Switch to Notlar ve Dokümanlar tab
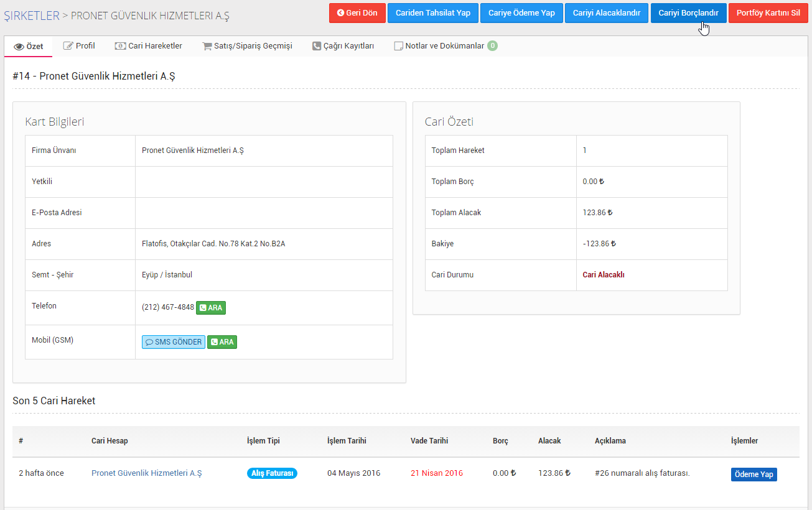 click(446, 46)
